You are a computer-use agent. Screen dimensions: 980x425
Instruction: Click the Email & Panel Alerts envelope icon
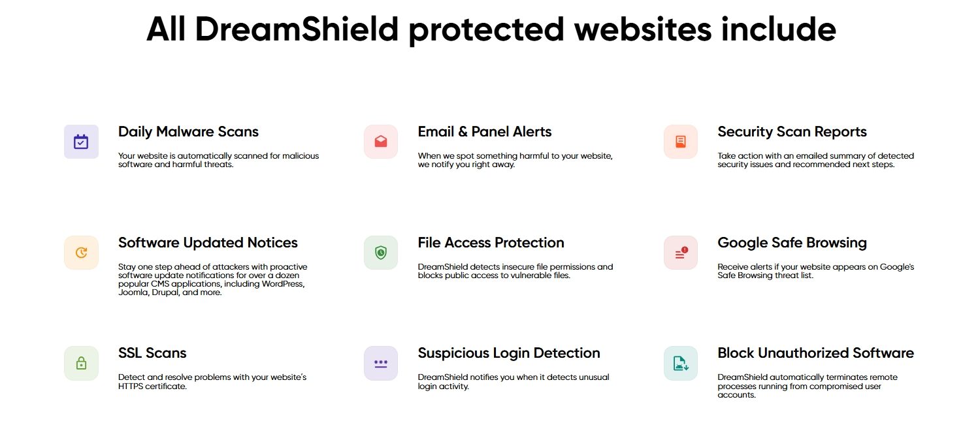click(381, 142)
